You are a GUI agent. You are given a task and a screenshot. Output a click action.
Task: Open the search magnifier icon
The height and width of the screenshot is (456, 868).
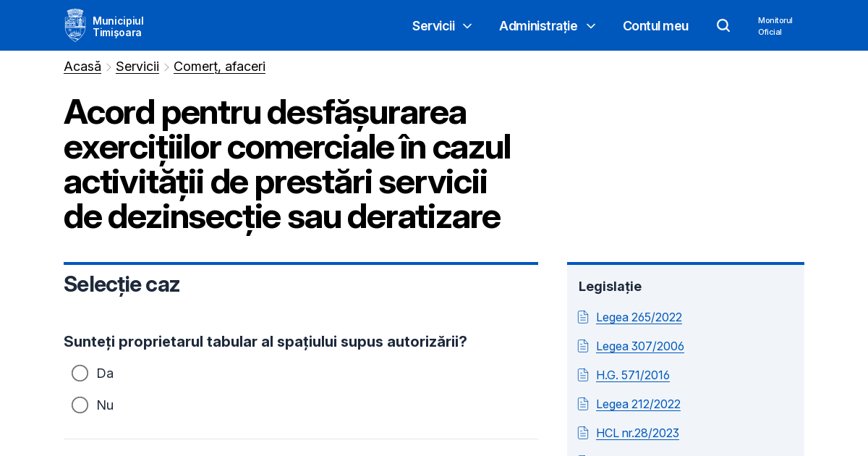point(723,25)
